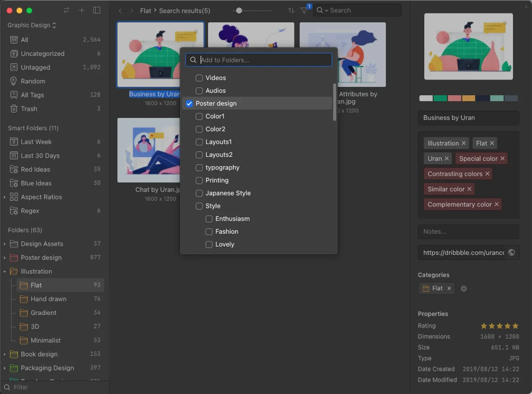
Task: Click the Notes text field
Action: 468,232
